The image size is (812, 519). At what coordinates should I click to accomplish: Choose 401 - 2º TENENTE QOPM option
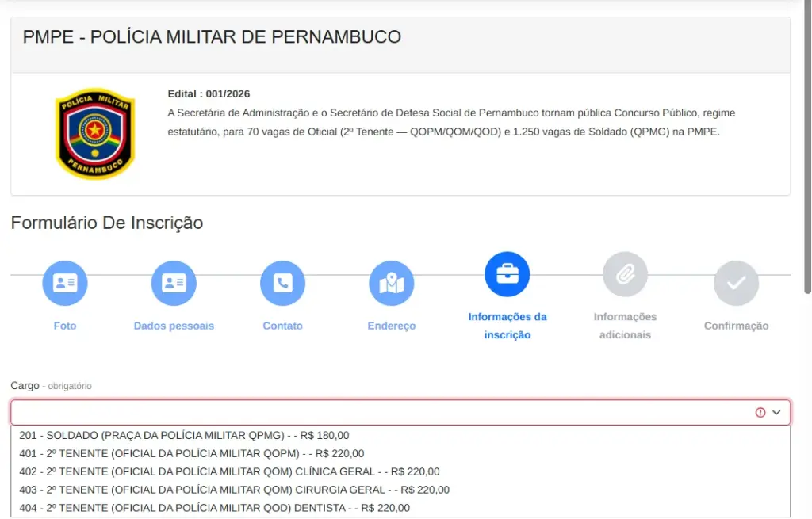400,453
